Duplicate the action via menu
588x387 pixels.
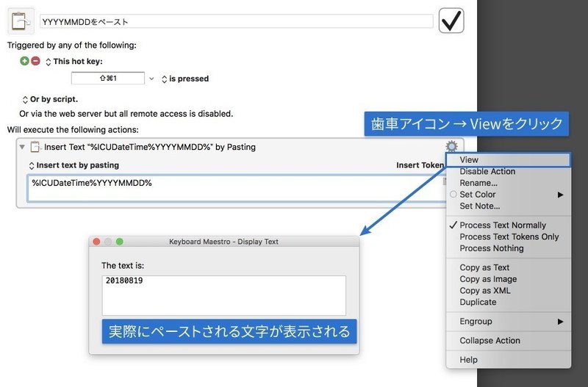[508, 303]
